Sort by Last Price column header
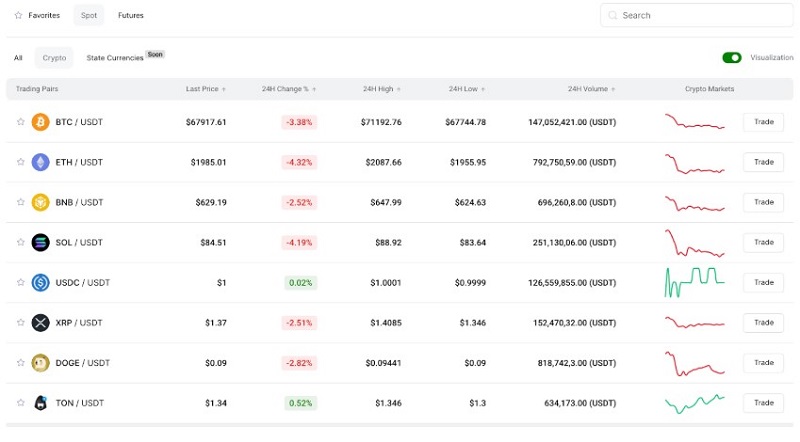This screenshot has height=442, width=800. click(x=205, y=89)
